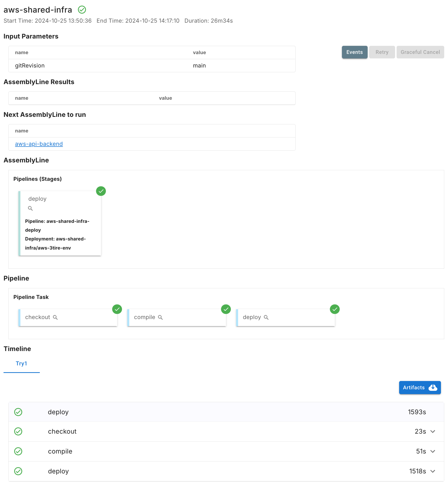The image size is (448, 485).
Task: Click magnifier icon in deploy stage card
Action: 30,209
